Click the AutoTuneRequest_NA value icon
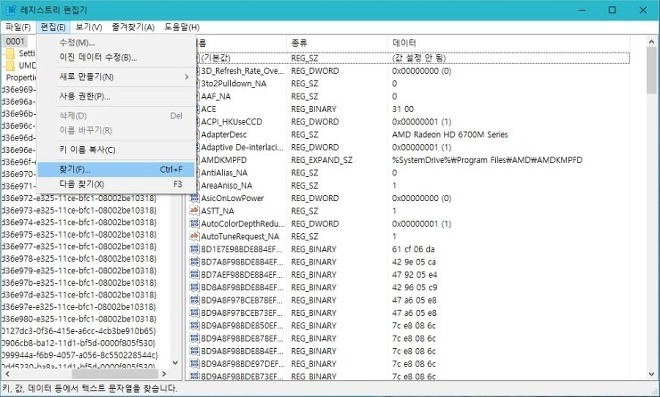The width and height of the screenshot is (660, 397). (194, 236)
